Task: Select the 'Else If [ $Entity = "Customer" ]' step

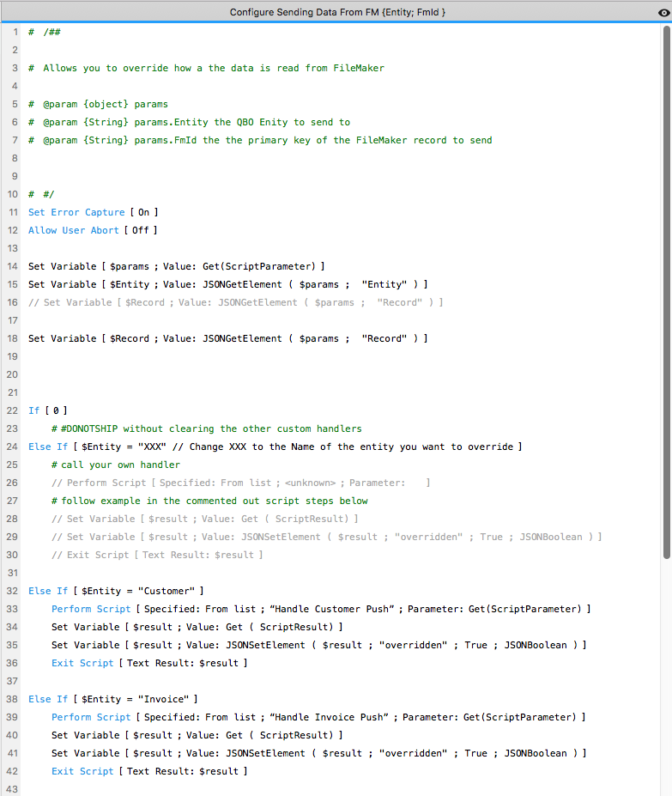Action: click(x=116, y=591)
